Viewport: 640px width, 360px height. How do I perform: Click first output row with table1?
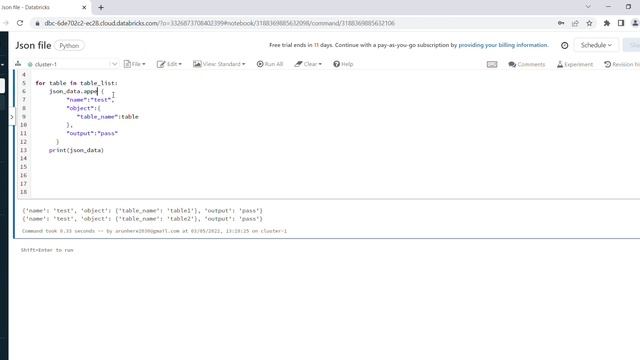[142, 211]
